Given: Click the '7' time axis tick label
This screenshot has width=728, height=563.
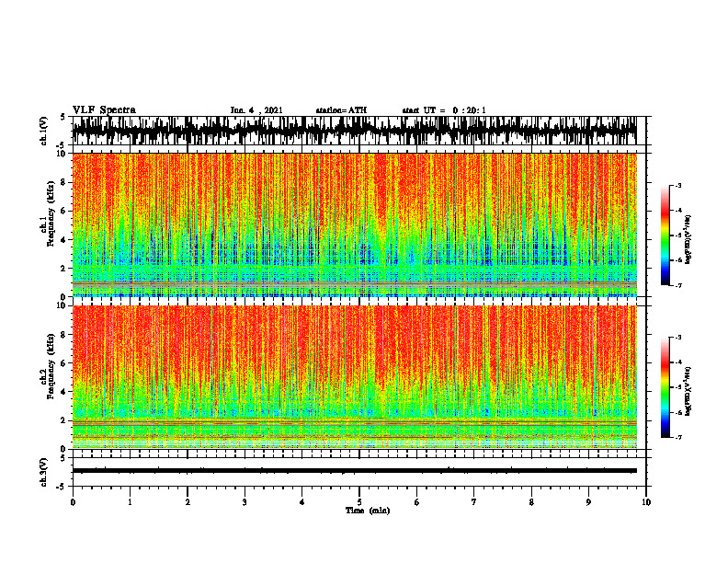Looking at the screenshot, I should tap(474, 502).
